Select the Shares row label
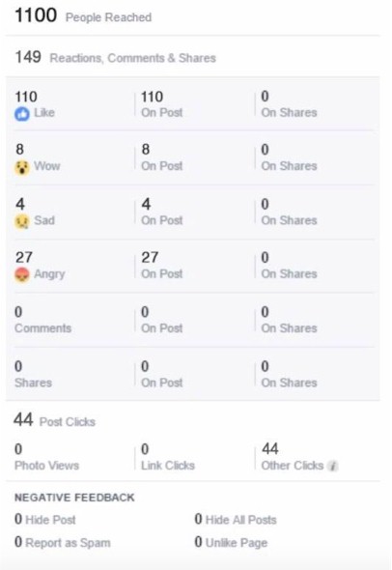The image size is (392, 570). coord(33,383)
